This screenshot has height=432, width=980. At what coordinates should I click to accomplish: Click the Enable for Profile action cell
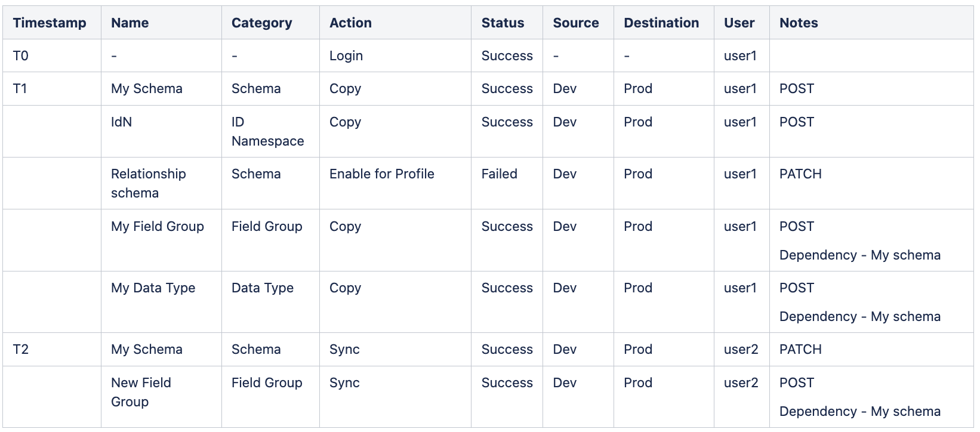tap(381, 174)
